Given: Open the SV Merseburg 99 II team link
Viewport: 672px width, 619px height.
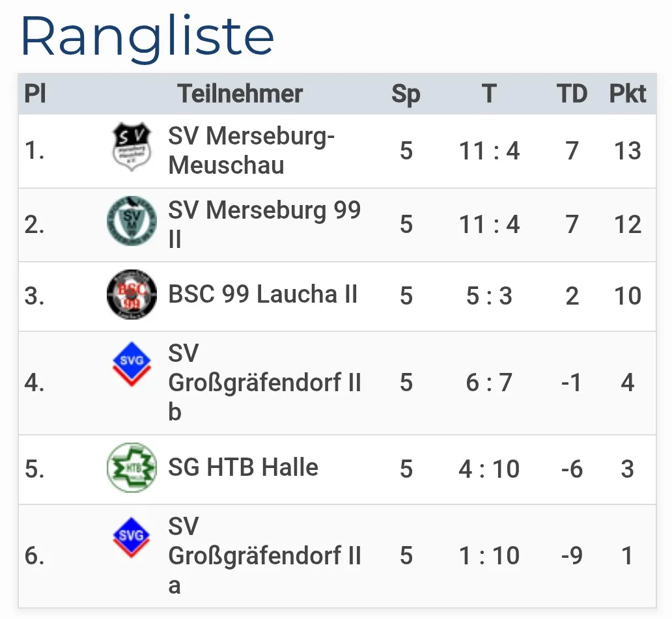Looking at the screenshot, I should pos(264,224).
